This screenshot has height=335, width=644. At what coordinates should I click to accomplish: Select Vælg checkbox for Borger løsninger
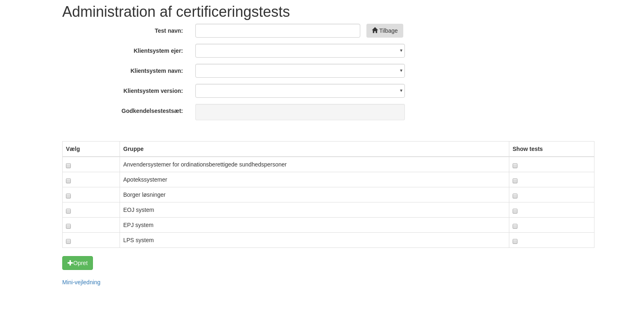[x=68, y=196]
